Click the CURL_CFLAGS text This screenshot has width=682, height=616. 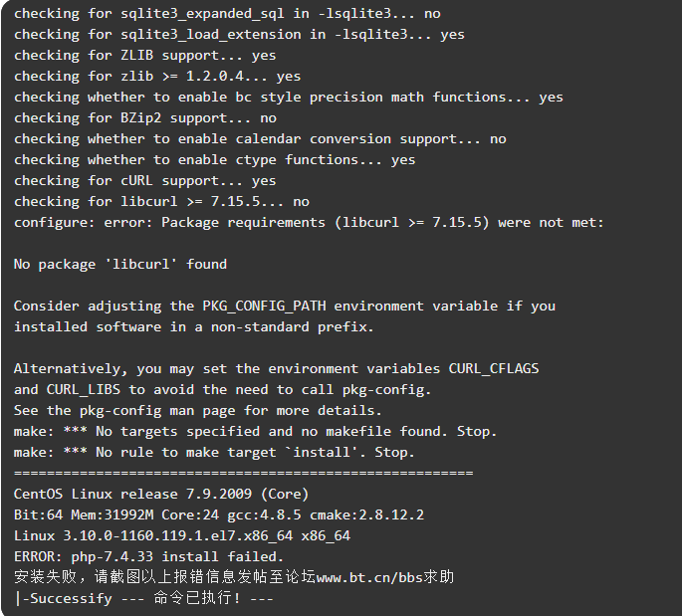coord(494,368)
